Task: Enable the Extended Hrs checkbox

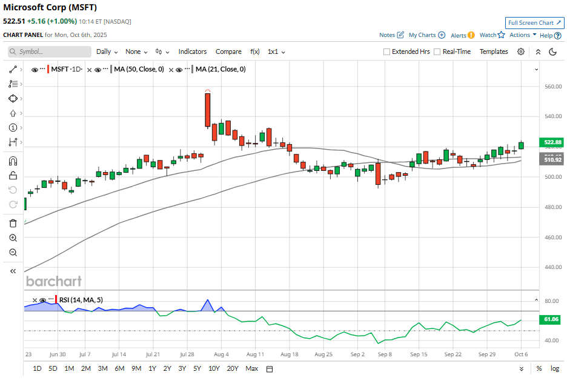Action: (x=387, y=52)
